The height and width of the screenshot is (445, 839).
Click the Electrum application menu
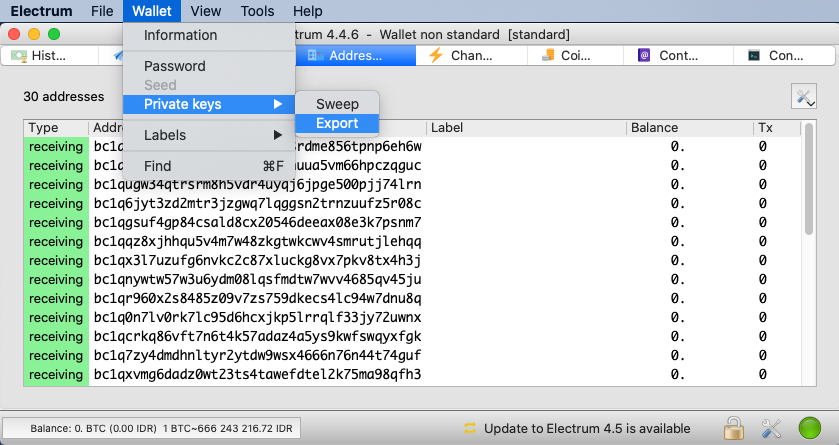coord(41,11)
